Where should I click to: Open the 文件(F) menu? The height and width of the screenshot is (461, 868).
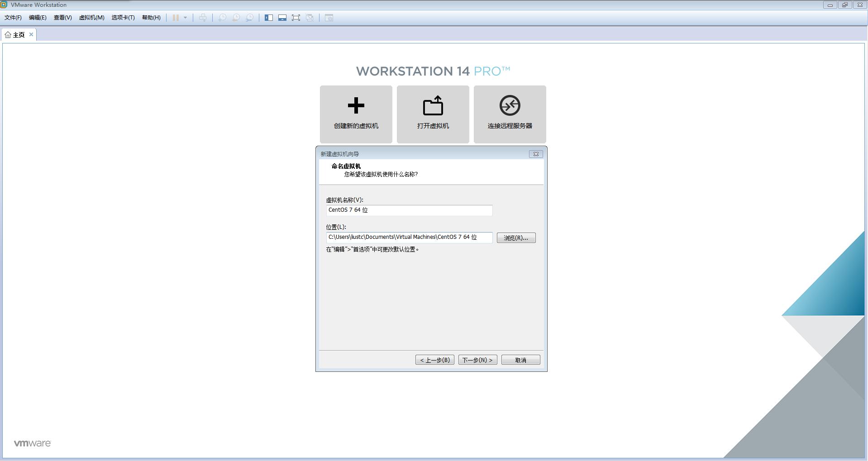[13, 18]
